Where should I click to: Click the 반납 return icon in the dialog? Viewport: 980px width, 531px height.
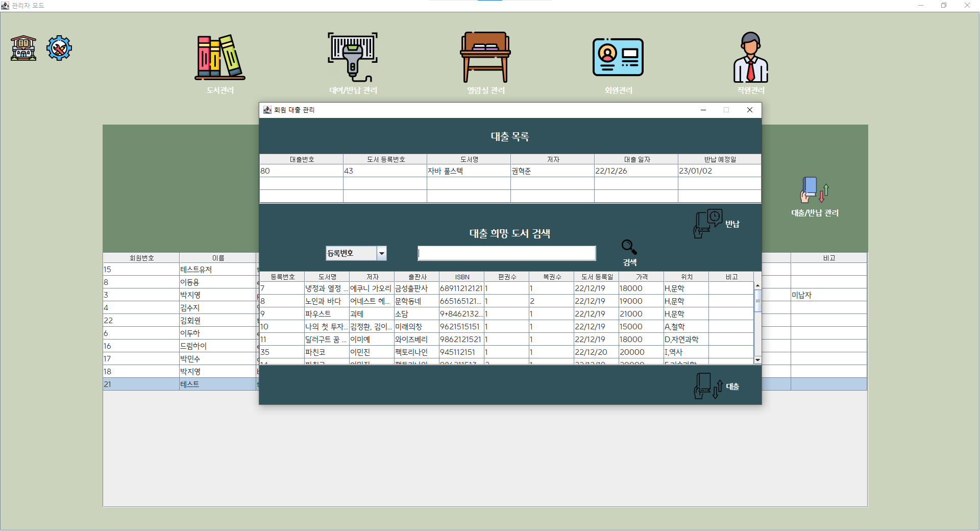707,223
